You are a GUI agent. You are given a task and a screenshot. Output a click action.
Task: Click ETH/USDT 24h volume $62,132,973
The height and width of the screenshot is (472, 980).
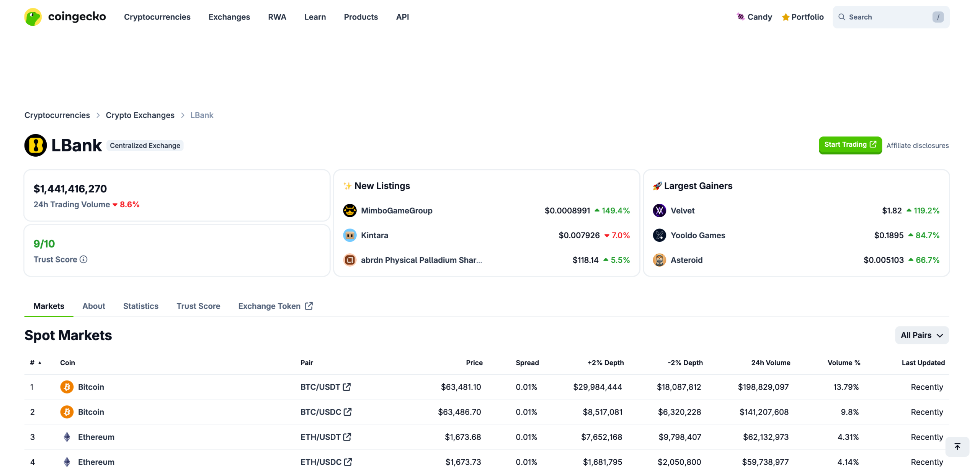click(766, 437)
